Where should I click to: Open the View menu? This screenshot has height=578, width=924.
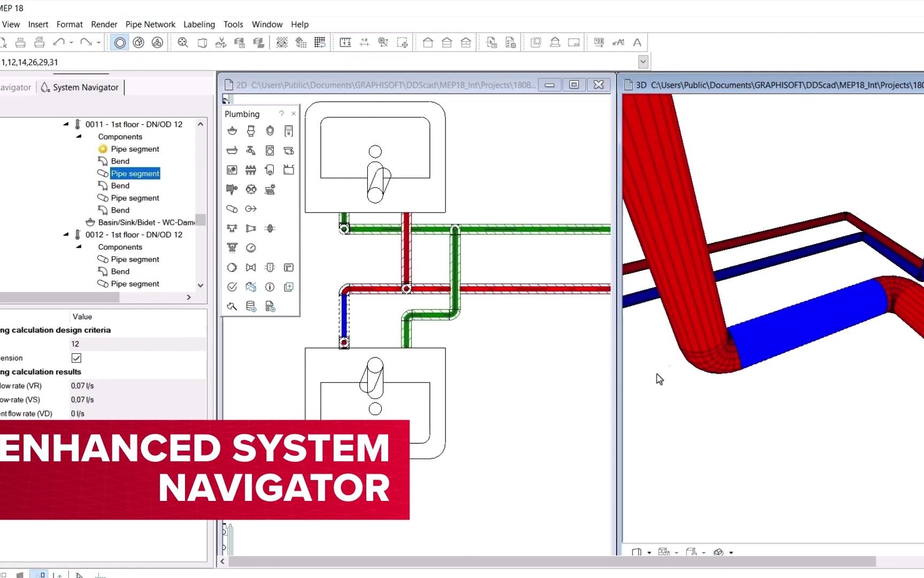11,25
